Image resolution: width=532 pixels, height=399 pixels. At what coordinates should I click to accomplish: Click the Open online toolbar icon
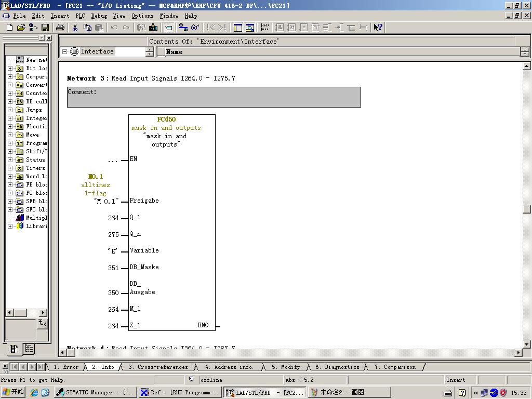[33, 28]
